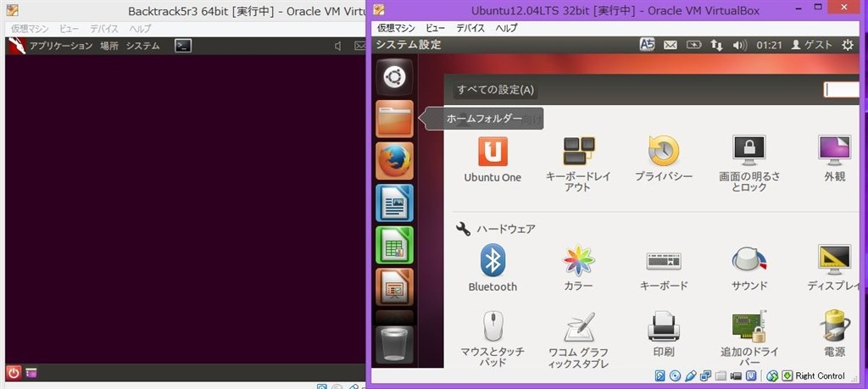Image resolution: width=868 pixels, height=389 pixels.
Task: Open デバイス menu in Ubuntu VM window
Action: tap(470, 28)
